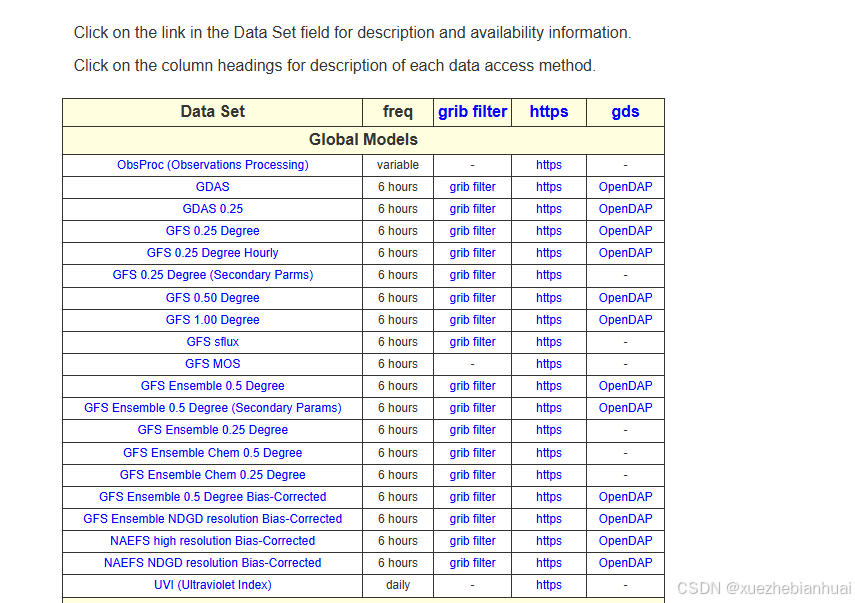Open the ObsProc (Observations Processing) dataset link
855x603 pixels.
coord(212,165)
